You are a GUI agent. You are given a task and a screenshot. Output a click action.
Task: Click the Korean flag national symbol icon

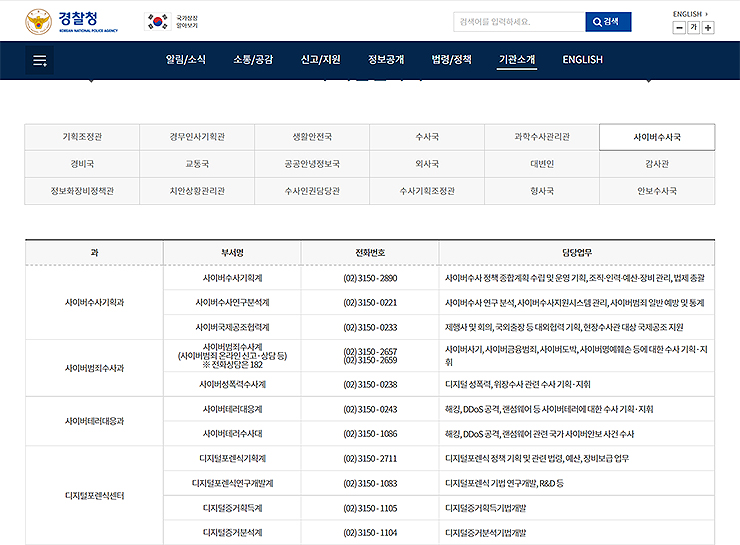[158, 22]
